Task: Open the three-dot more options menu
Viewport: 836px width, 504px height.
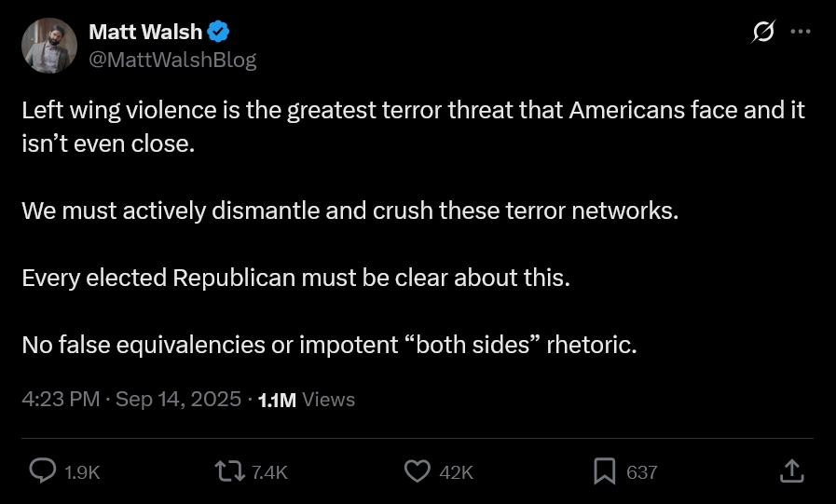Action: click(800, 32)
